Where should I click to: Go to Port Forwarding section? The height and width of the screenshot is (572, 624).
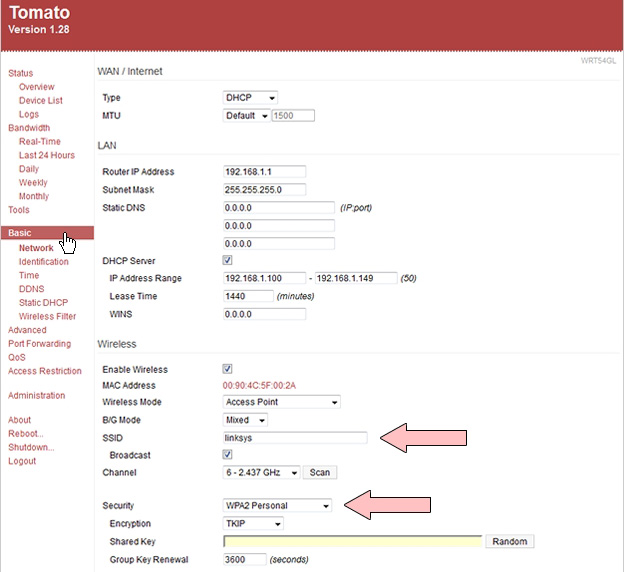pyautogui.click(x=39, y=344)
